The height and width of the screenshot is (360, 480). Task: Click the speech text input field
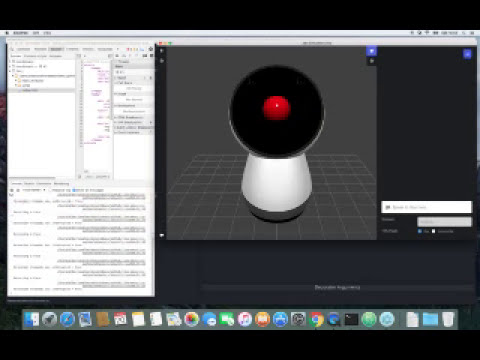click(x=427, y=207)
